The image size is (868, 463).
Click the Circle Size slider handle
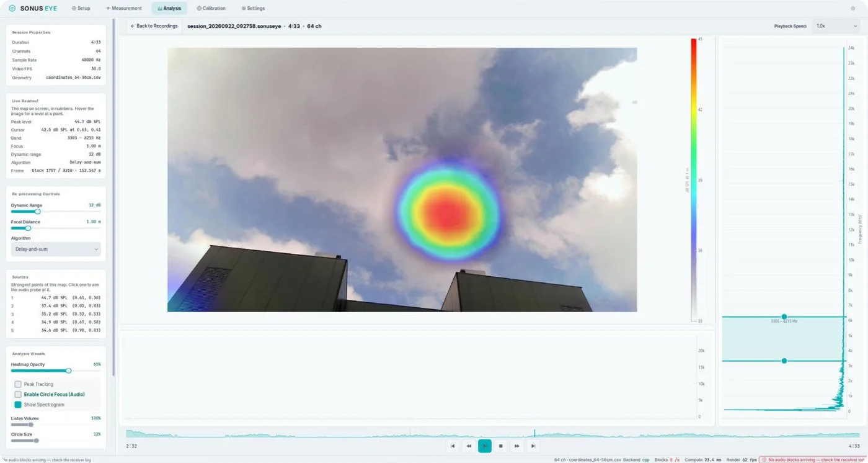pos(36,441)
